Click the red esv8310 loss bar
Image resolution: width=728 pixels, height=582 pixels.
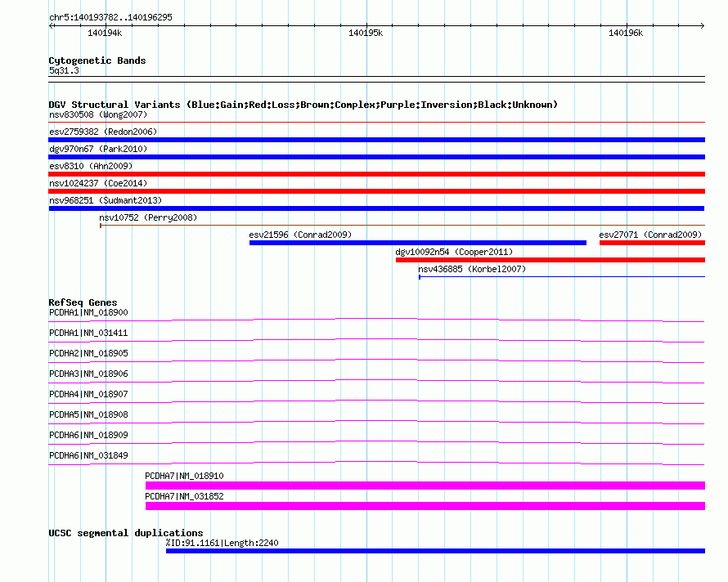click(x=376, y=174)
